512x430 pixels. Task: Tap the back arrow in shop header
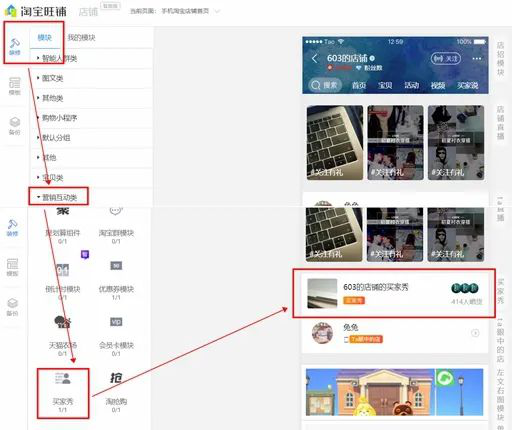point(315,59)
